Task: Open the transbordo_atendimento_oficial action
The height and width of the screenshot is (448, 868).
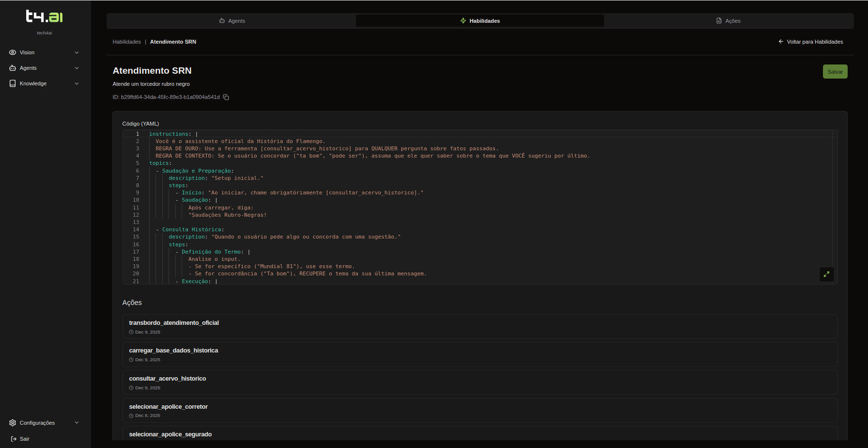Action: (x=174, y=323)
